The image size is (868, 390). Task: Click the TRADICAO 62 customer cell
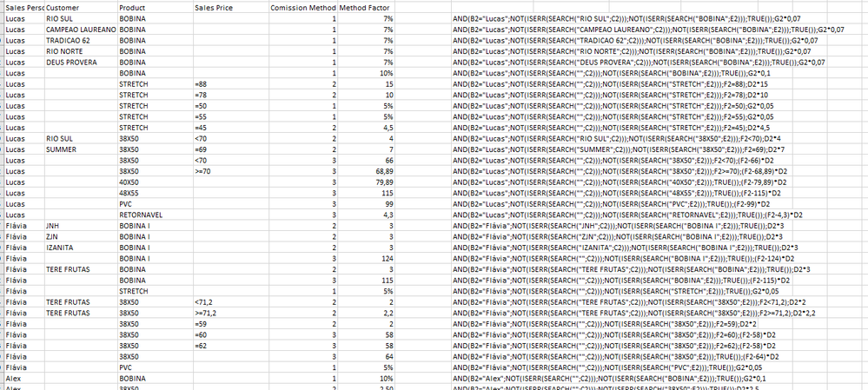(82, 40)
